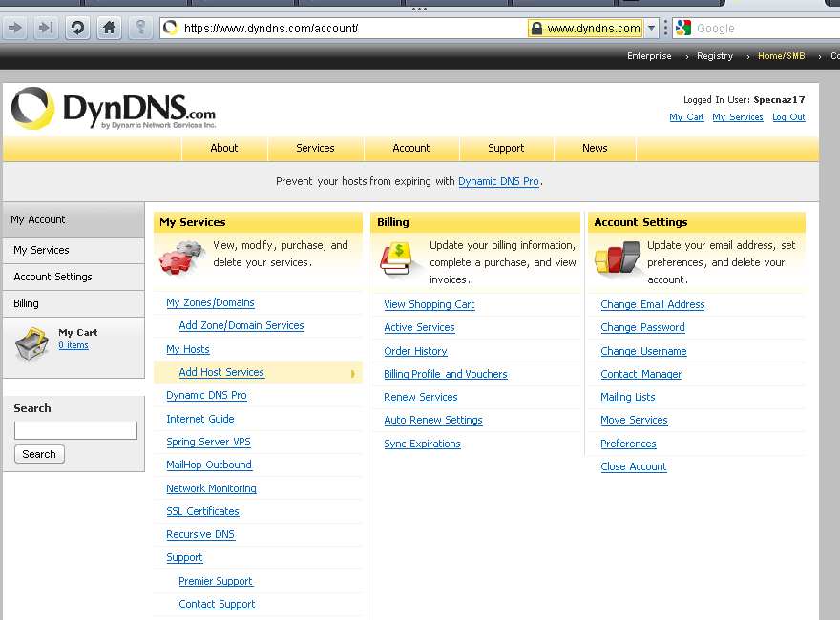Open the Change Password link
Viewport: 840px width, 620px height.
click(642, 327)
